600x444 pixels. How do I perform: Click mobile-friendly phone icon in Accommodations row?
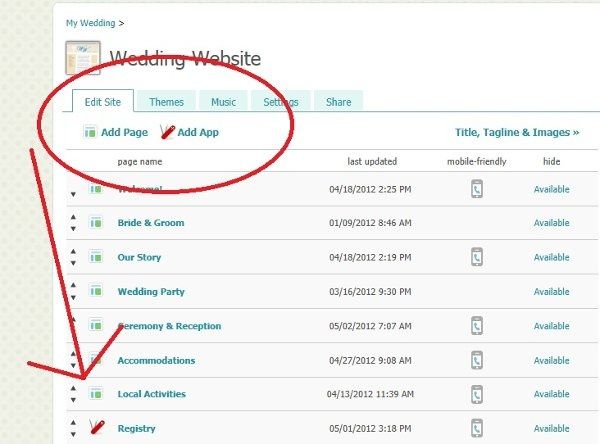(477, 360)
